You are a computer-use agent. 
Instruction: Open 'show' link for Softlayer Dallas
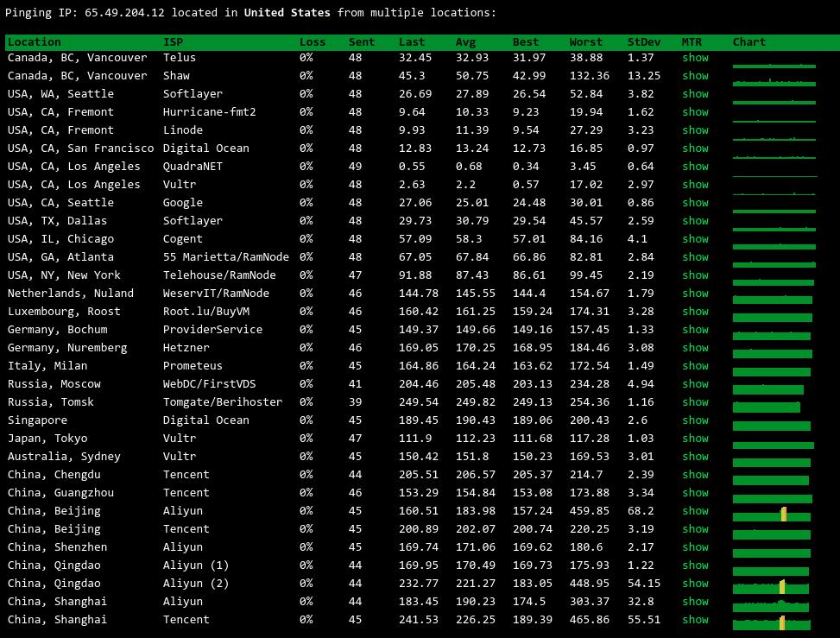click(x=695, y=221)
